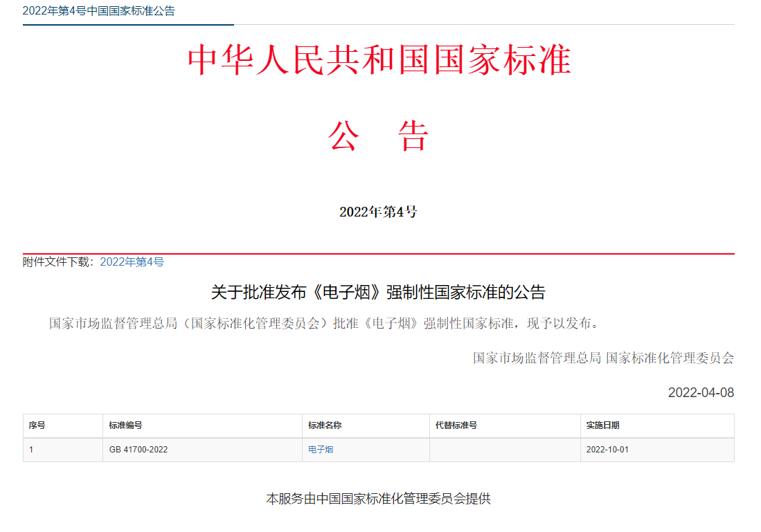Select the 2022年第4号中国国家标准公告 header tab
This screenshot has width=761, height=532.
(99, 11)
